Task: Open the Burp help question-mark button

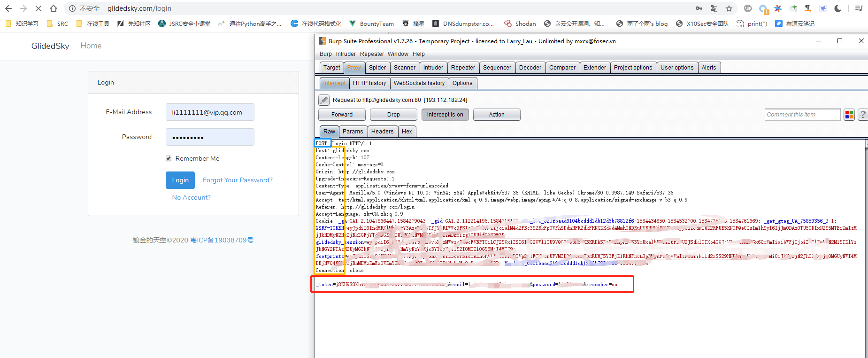Action: [x=862, y=115]
